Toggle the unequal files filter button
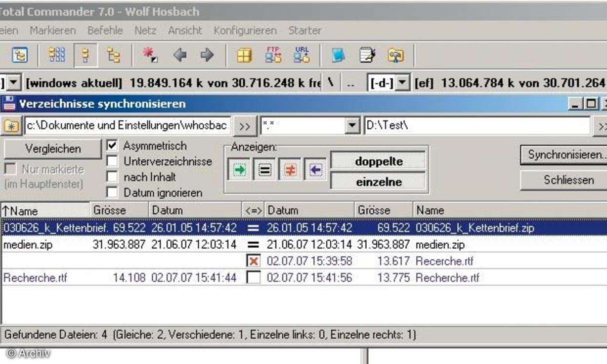 click(x=290, y=170)
